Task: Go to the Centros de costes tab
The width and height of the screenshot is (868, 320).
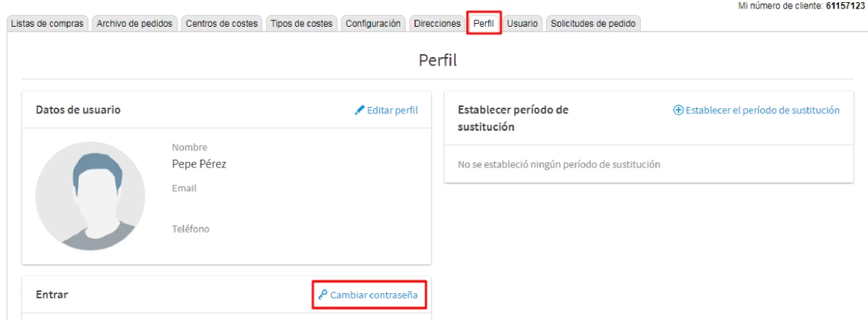Action: [221, 24]
